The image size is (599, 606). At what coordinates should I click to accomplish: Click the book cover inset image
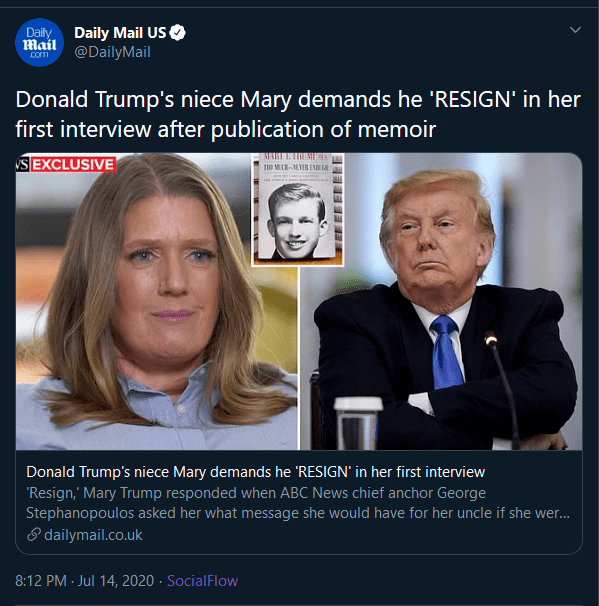point(298,209)
